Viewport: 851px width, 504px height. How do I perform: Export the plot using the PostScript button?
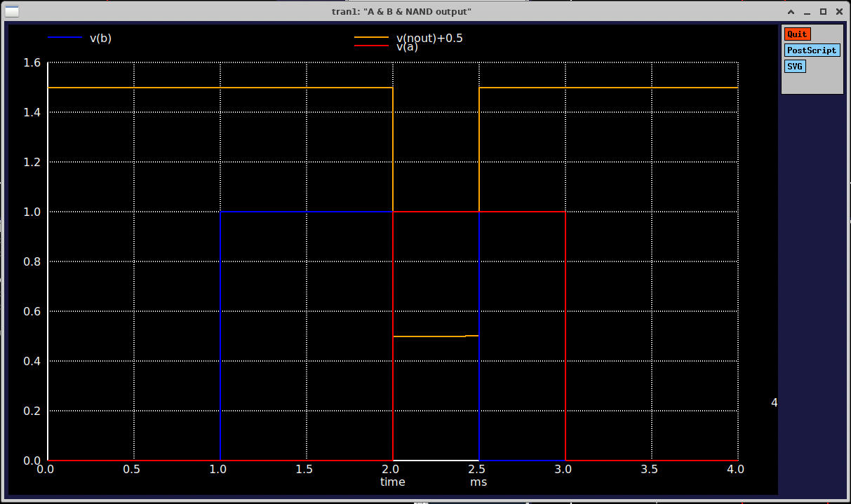tap(812, 50)
